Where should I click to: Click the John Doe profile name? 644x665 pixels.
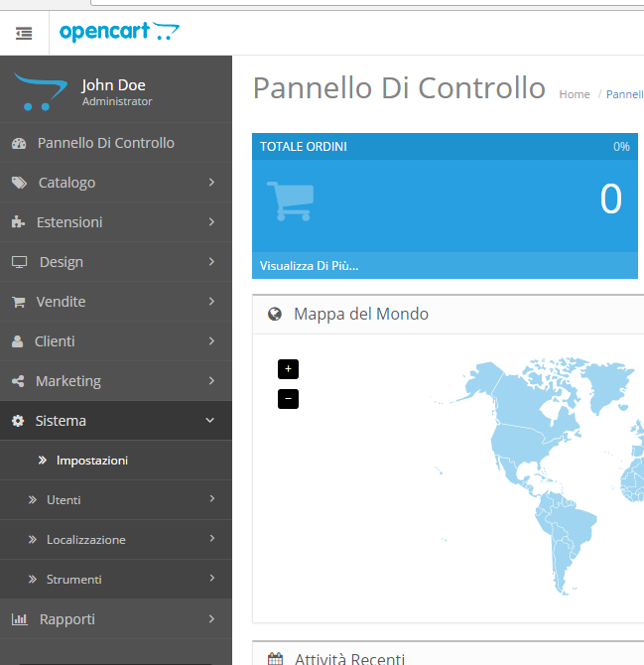114,85
